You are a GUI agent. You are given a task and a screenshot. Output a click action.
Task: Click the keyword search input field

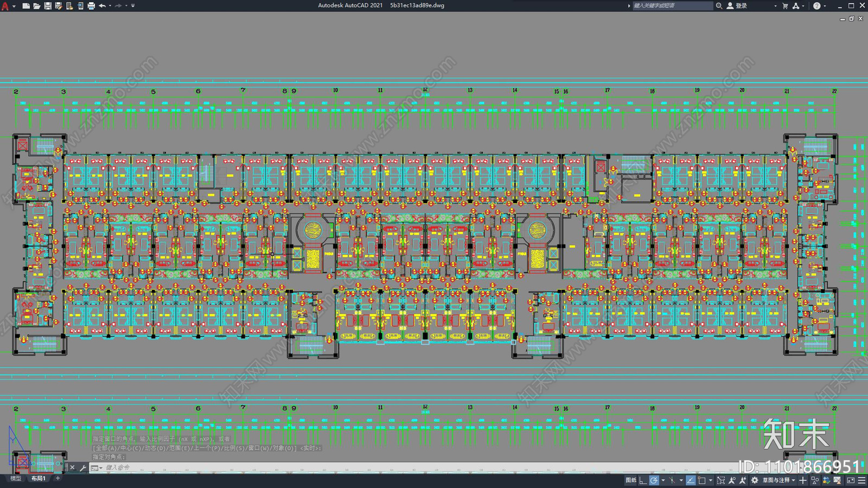point(673,5)
